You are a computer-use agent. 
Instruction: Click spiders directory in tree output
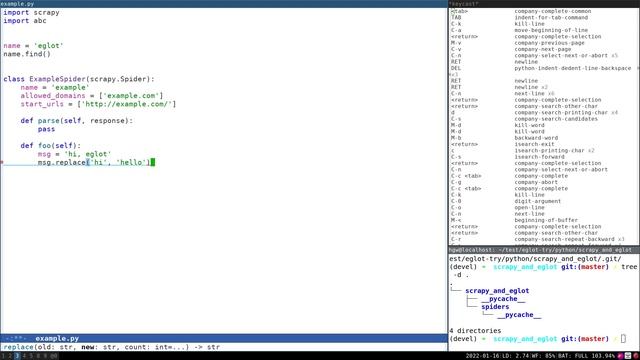click(x=495, y=307)
